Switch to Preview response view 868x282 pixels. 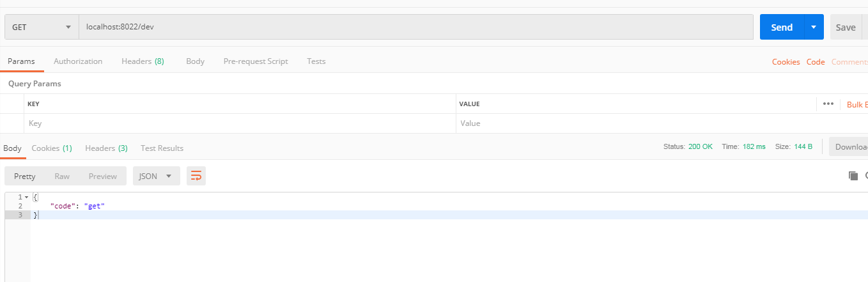(103, 176)
